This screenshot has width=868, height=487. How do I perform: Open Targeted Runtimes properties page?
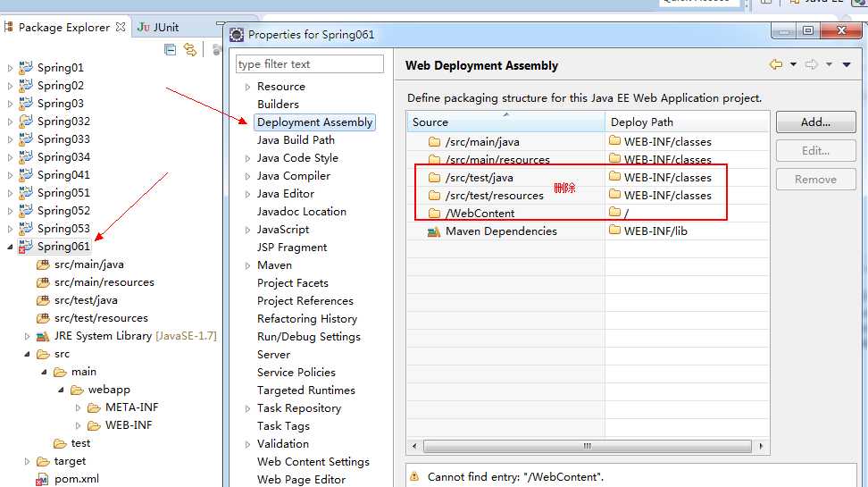(306, 390)
